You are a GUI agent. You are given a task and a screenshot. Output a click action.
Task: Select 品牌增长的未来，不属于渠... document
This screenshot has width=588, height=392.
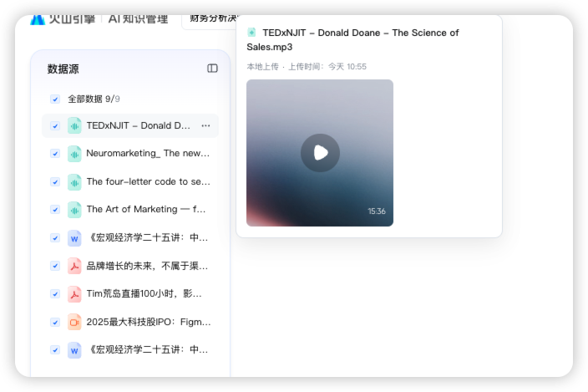(147, 266)
